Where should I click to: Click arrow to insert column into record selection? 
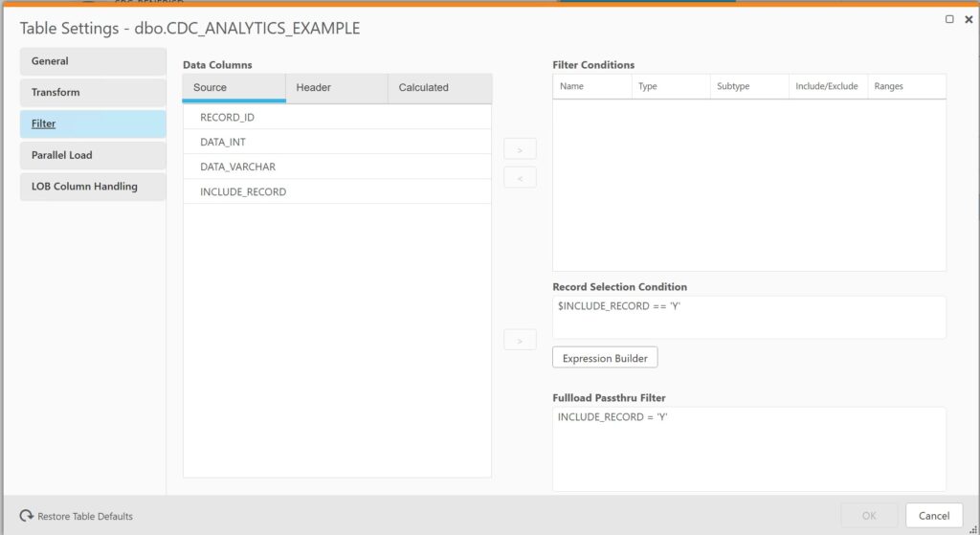pyautogui.click(x=520, y=340)
